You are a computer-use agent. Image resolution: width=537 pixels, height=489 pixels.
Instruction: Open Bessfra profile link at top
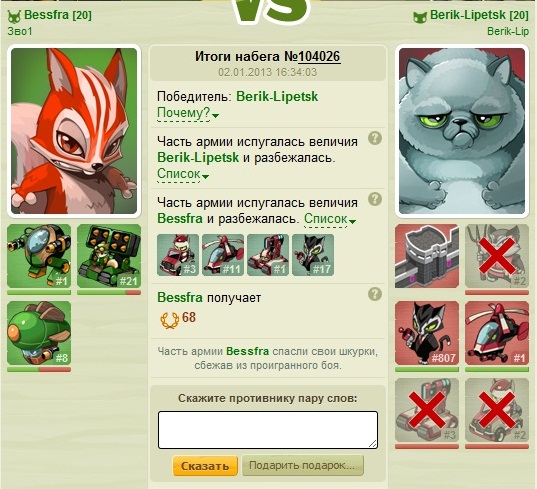[58, 15]
